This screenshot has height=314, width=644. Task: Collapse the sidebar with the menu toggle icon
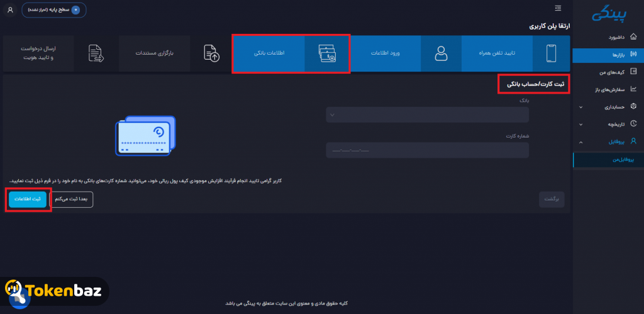point(558,8)
